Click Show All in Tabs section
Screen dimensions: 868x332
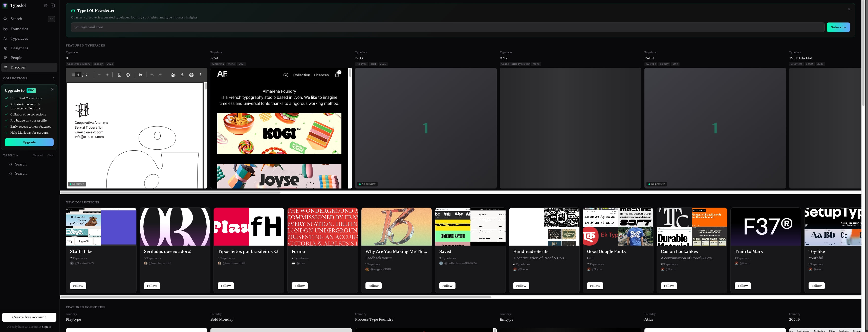pos(38,155)
